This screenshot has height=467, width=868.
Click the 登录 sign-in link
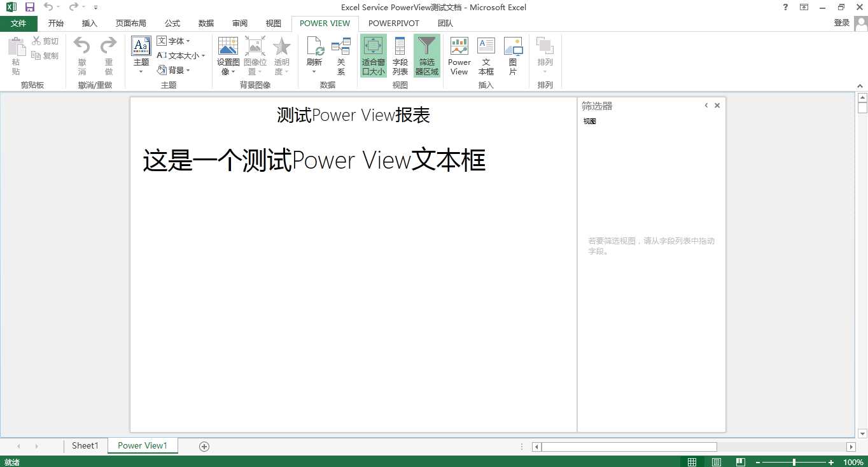[842, 23]
